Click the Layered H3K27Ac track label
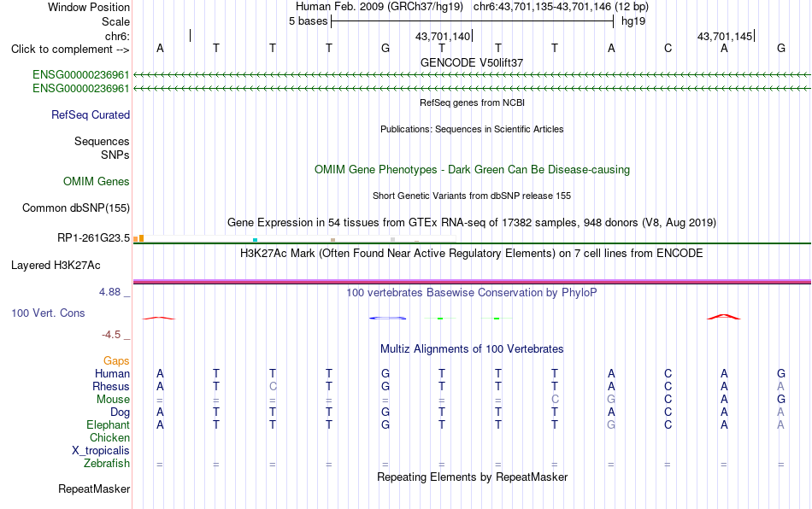812x509 pixels. (56, 266)
